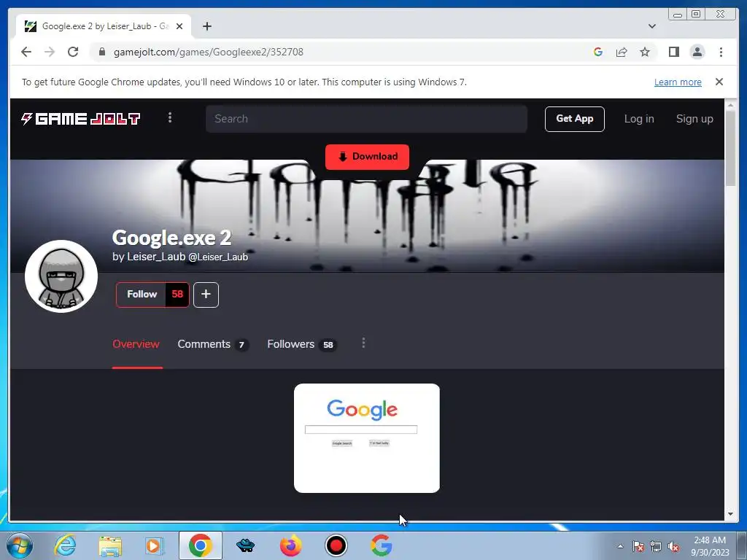Click the Chrome taskbar icon
Viewport: 747px width, 560px height.
200,545
